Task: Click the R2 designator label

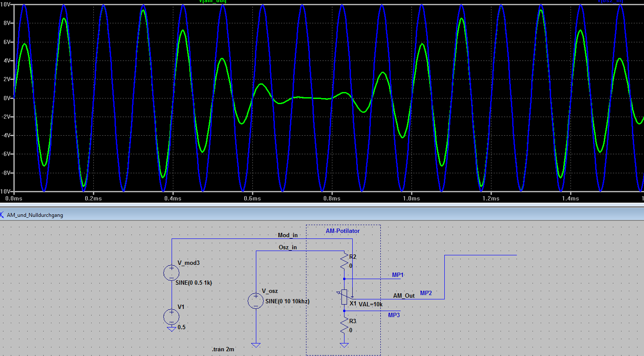Action: point(353,257)
